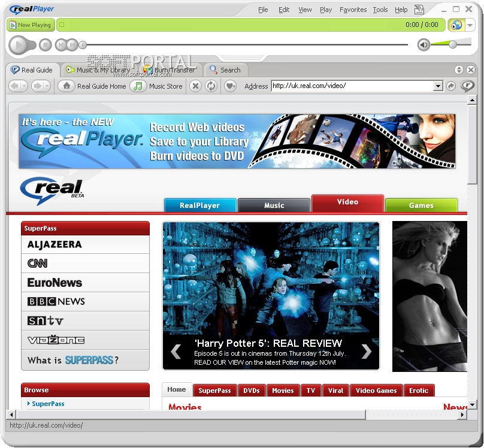Switch to the Search tab
The height and width of the screenshot is (448, 484).
tap(225, 70)
